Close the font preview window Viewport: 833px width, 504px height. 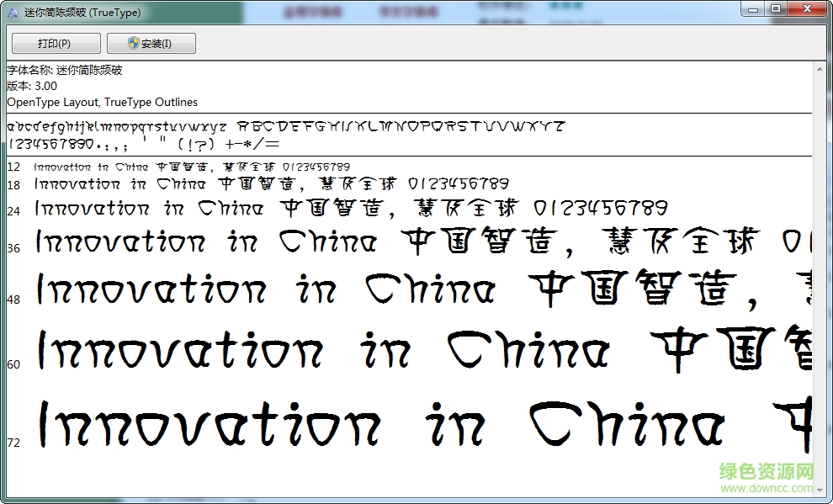click(x=807, y=8)
